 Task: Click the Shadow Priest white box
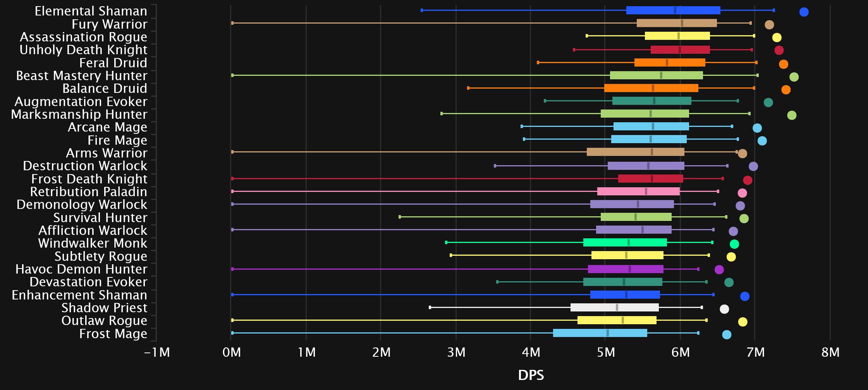[614, 308]
